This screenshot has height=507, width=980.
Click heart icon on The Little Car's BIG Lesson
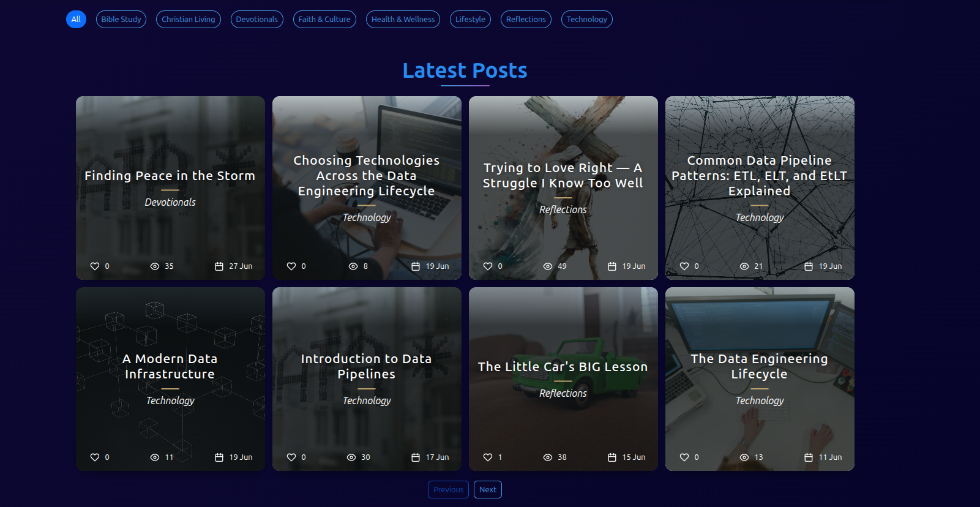click(488, 457)
